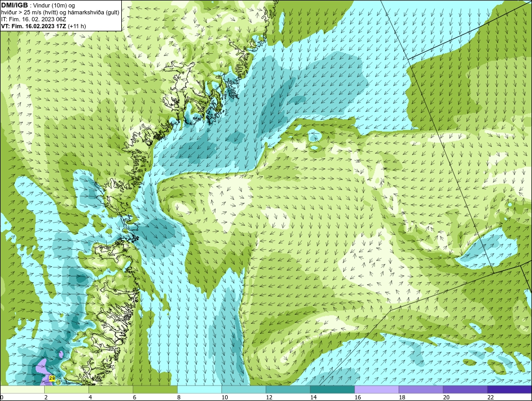Select the 18–20 m/s purple legend swatch
532x401 pixels.
click(x=421, y=389)
